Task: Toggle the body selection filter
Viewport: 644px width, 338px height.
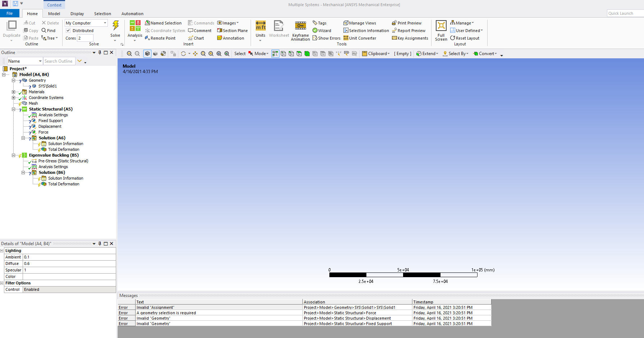Action: [307, 54]
